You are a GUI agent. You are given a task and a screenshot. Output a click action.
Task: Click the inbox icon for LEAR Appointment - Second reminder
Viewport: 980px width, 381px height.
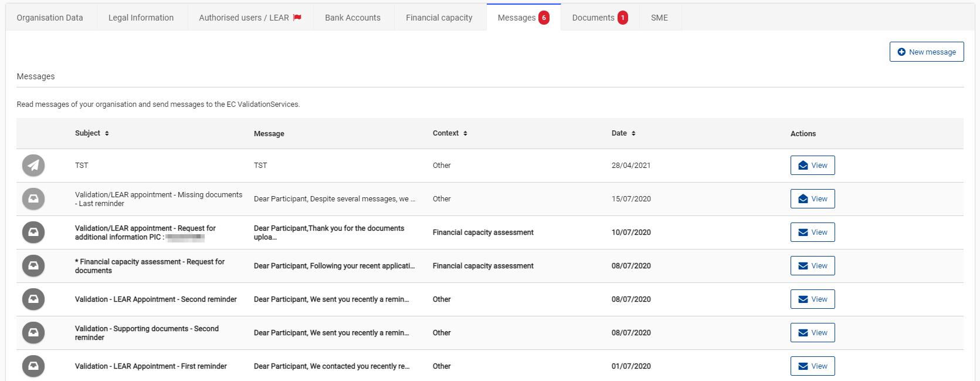pyautogui.click(x=33, y=299)
